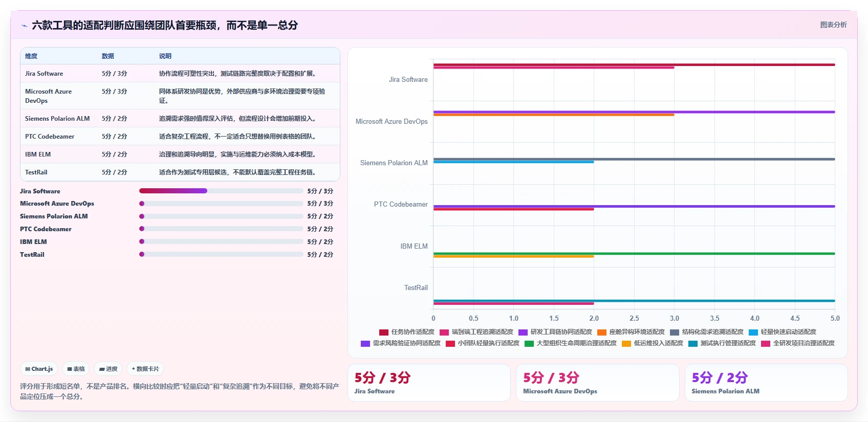The height and width of the screenshot is (422, 868).
Task: Select the Chart.js chip
Action: [39, 369]
